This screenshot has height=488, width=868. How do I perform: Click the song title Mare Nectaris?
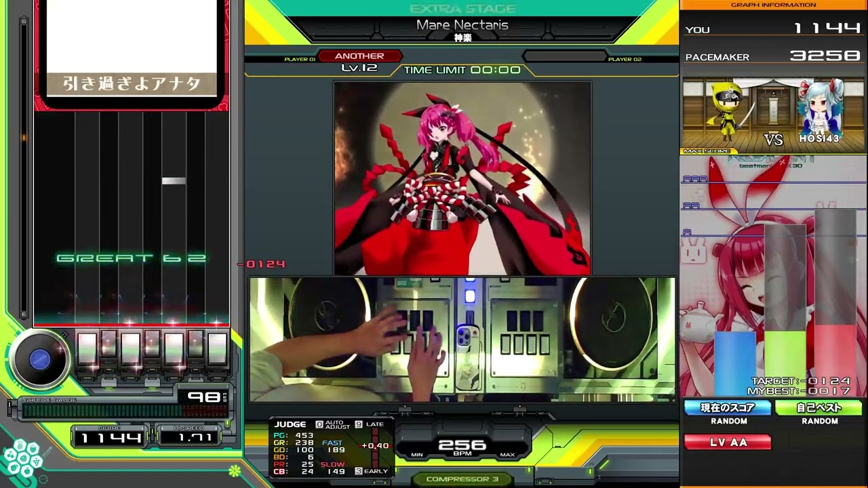(462, 25)
